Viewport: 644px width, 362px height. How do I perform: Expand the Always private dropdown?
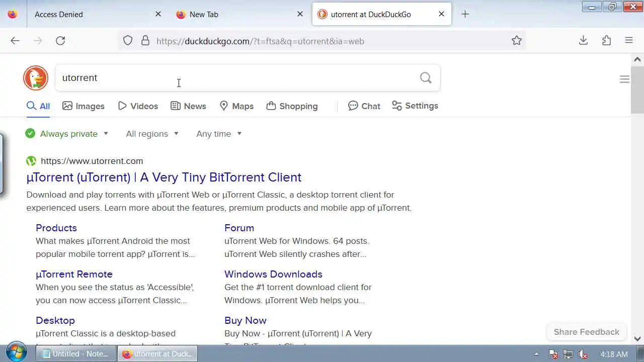click(67, 134)
